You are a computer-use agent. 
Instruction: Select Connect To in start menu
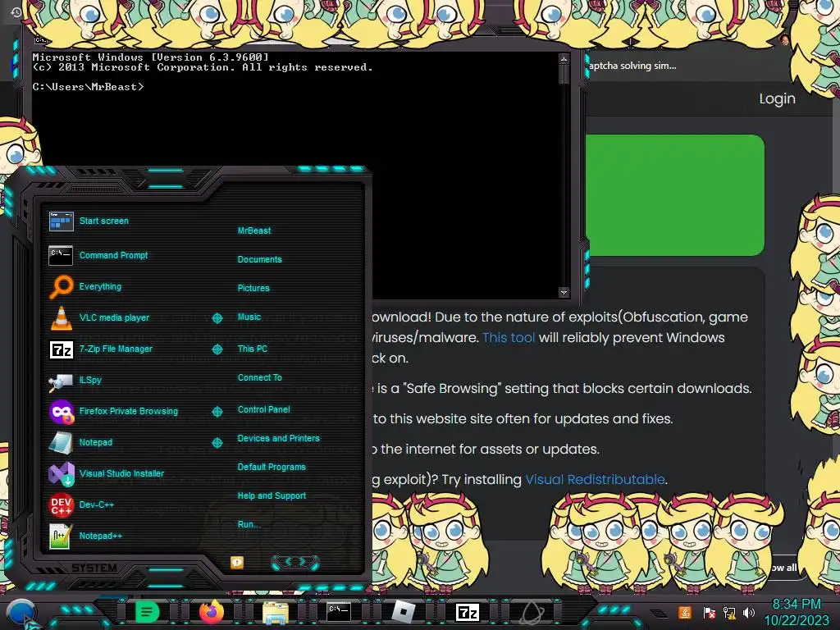[260, 377]
